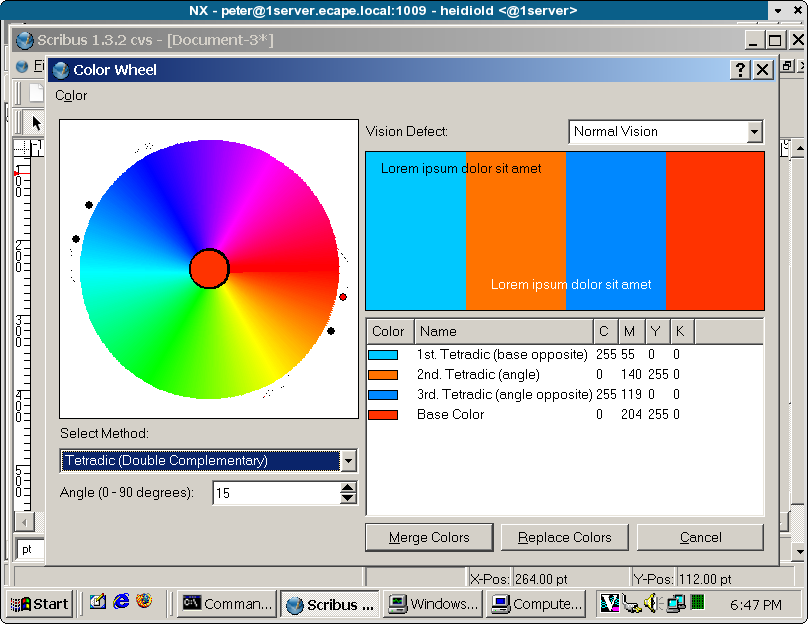Click the green monitor tray icon
808x624 pixels.
click(x=697, y=602)
